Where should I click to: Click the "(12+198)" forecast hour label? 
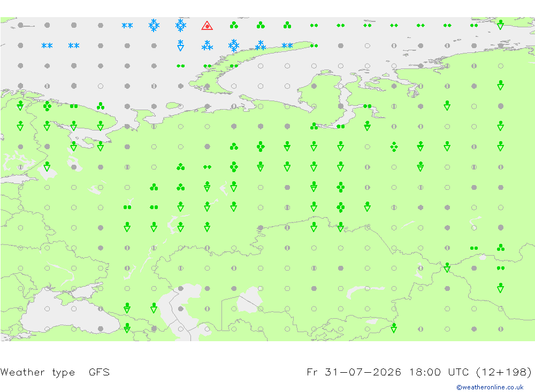tap(503, 372)
